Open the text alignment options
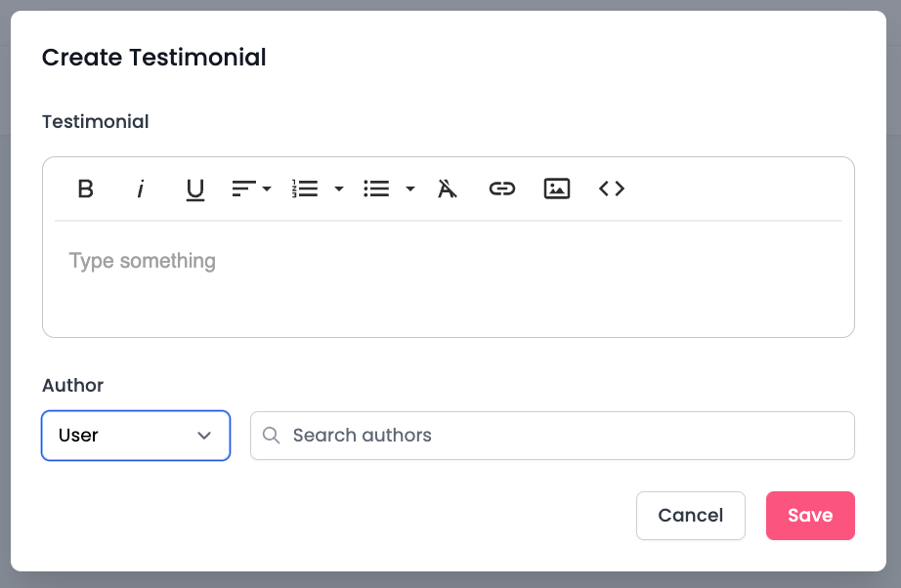Viewport: 901px width, 588px height. (x=251, y=189)
